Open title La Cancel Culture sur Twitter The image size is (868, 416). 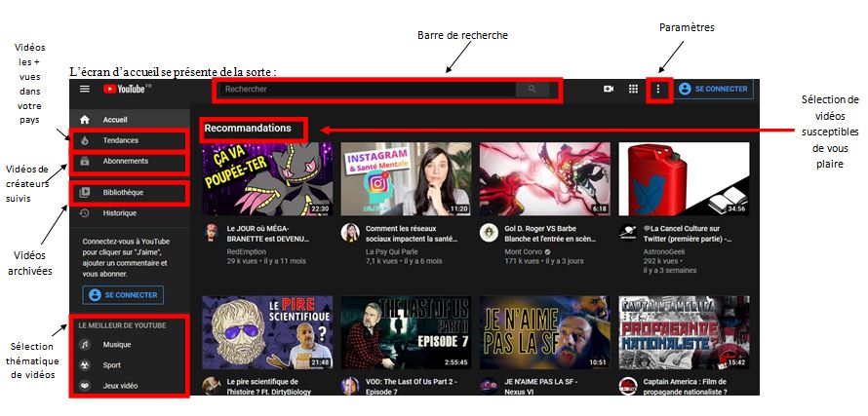click(688, 234)
